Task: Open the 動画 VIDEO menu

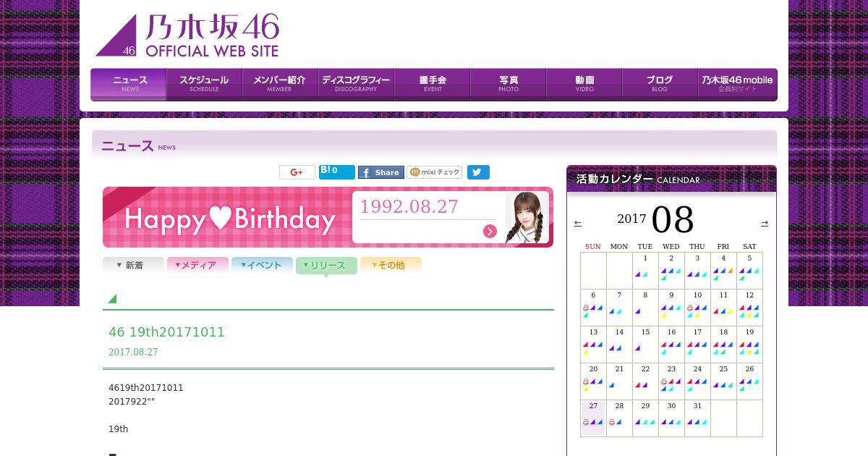Action: (x=584, y=84)
